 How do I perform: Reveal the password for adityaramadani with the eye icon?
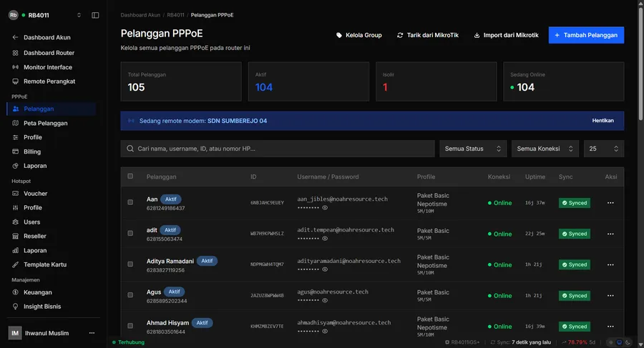(x=325, y=269)
